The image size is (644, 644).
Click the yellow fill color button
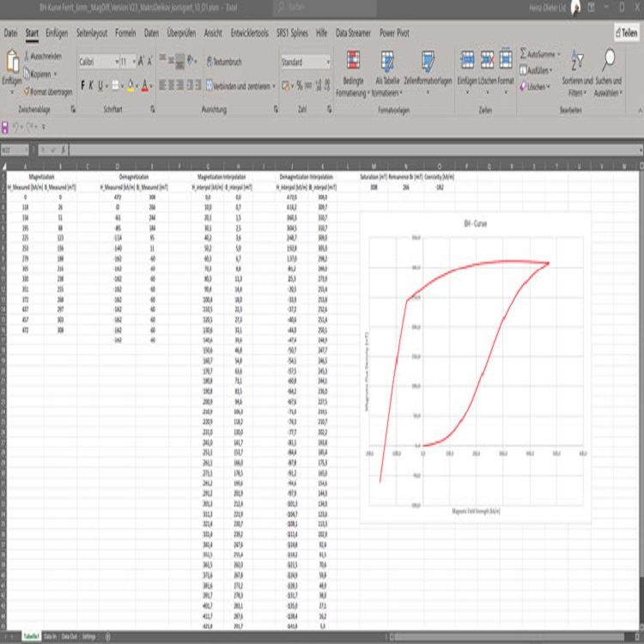pyautogui.click(x=130, y=86)
